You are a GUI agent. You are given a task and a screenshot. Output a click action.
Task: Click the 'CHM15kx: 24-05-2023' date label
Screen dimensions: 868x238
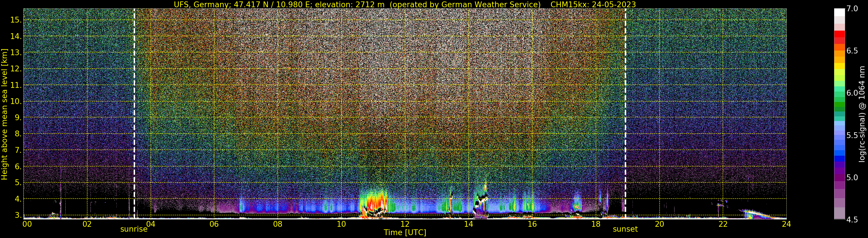tap(593, 4)
